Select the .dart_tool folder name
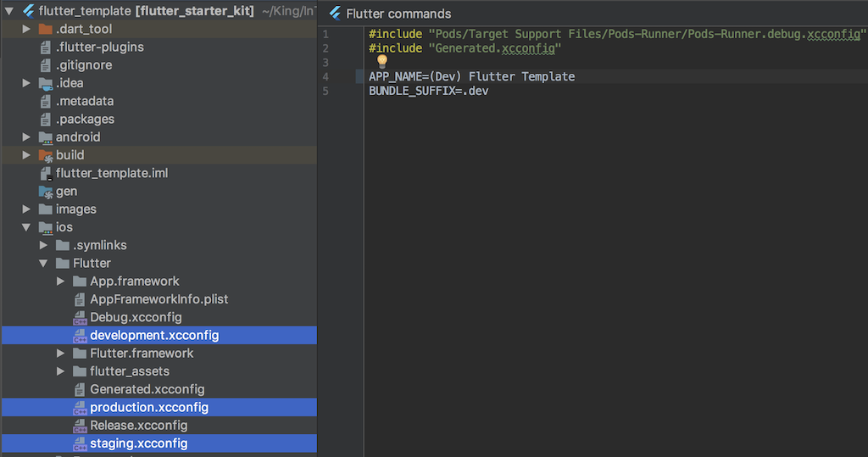This screenshot has height=457, width=868. click(84, 29)
